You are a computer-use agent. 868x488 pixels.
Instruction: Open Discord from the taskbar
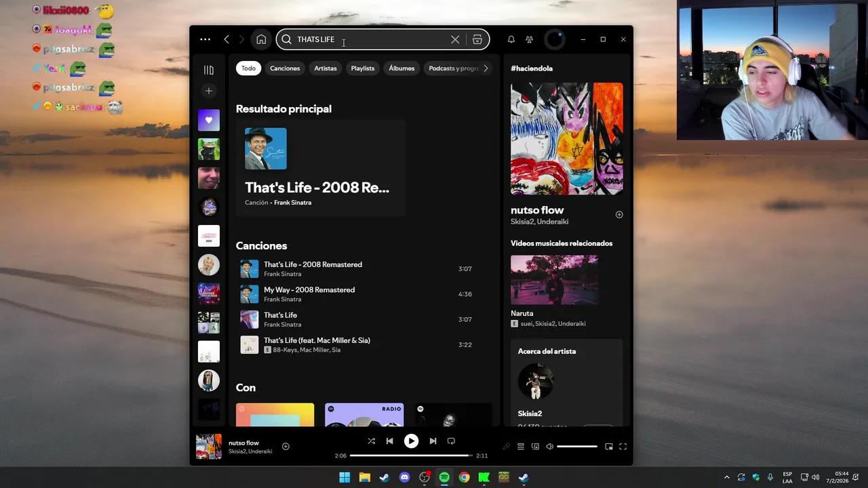(x=405, y=477)
